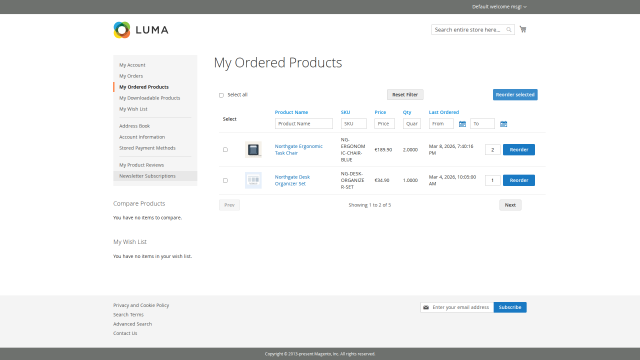Open Stored Payment Methods
Viewport: 640px width, 360px height.
tap(147, 148)
